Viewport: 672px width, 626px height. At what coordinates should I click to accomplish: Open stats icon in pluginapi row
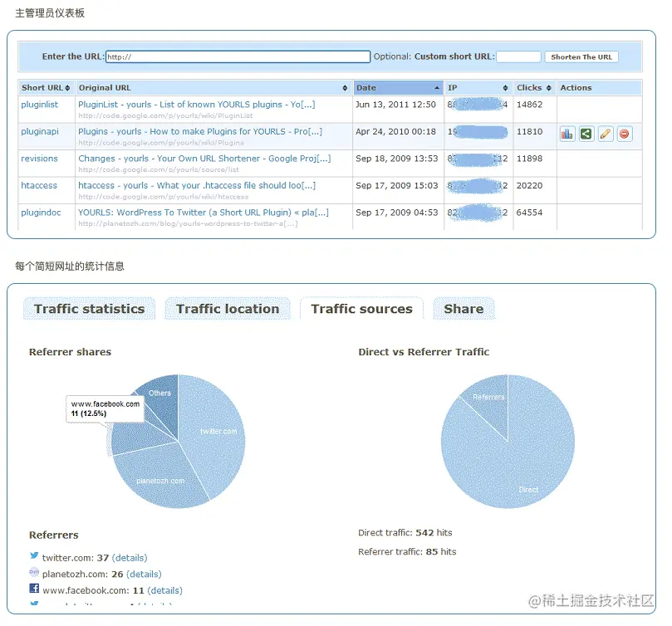[567, 134]
